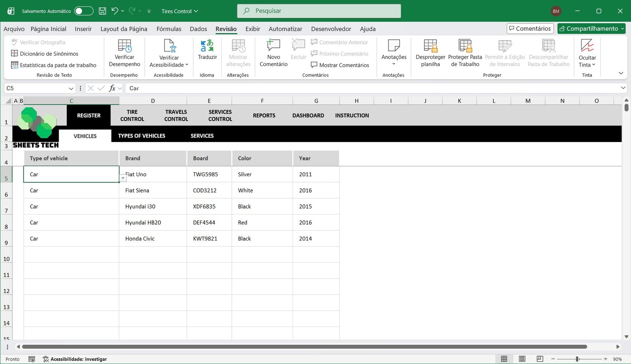Open cell C5 validation dropdown arrow

[x=123, y=178]
